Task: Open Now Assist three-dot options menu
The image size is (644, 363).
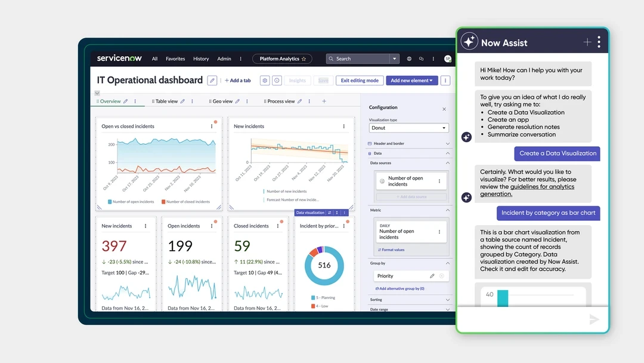Action: (599, 42)
